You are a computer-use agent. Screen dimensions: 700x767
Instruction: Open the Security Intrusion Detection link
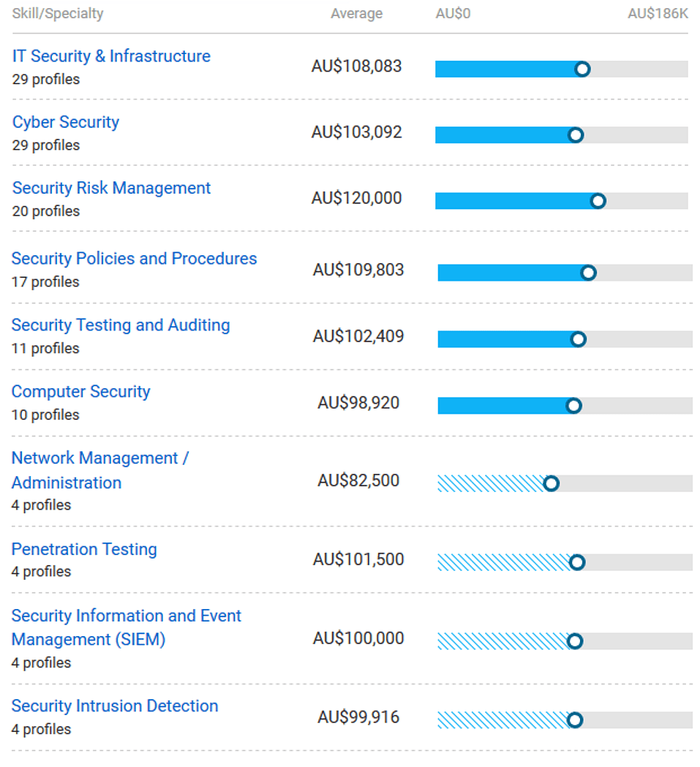pyautogui.click(x=115, y=706)
